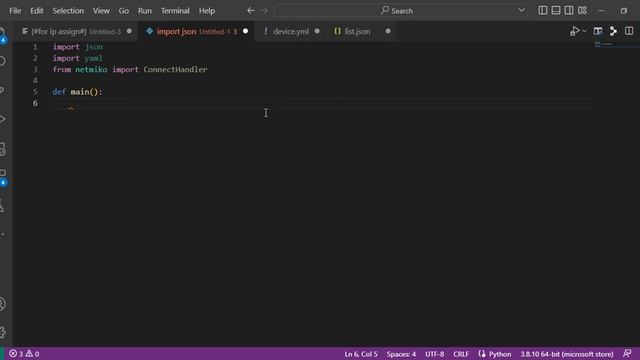This screenshot has height=360, width=640.
Task: Expand the command center dropdown chevron
Action: tap(522, 10)
